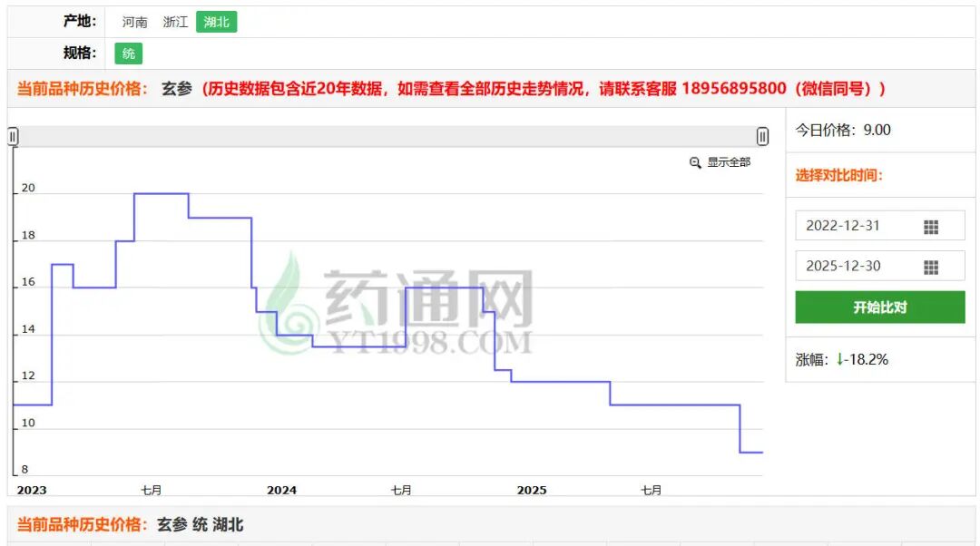
Task: Click the green down arrow beside 涨幅
Action: 840,360
